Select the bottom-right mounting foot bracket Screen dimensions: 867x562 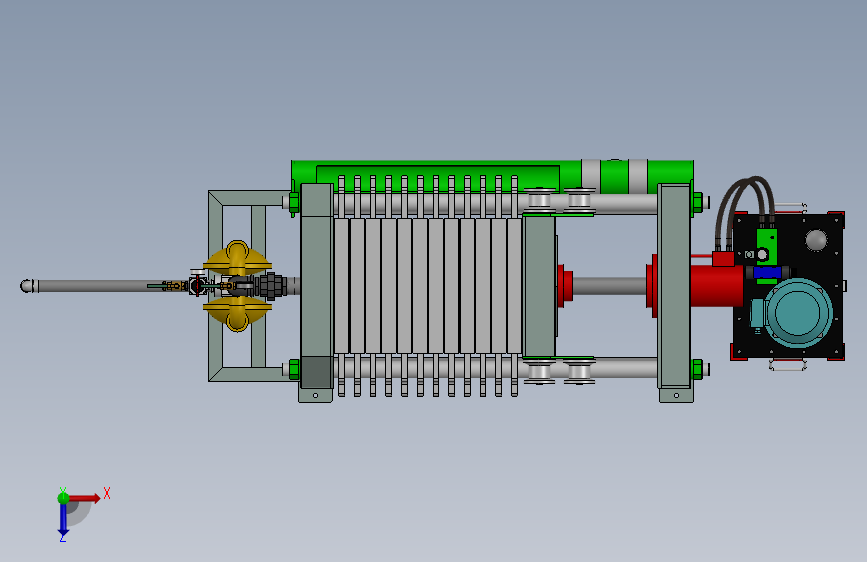[676, 396]
